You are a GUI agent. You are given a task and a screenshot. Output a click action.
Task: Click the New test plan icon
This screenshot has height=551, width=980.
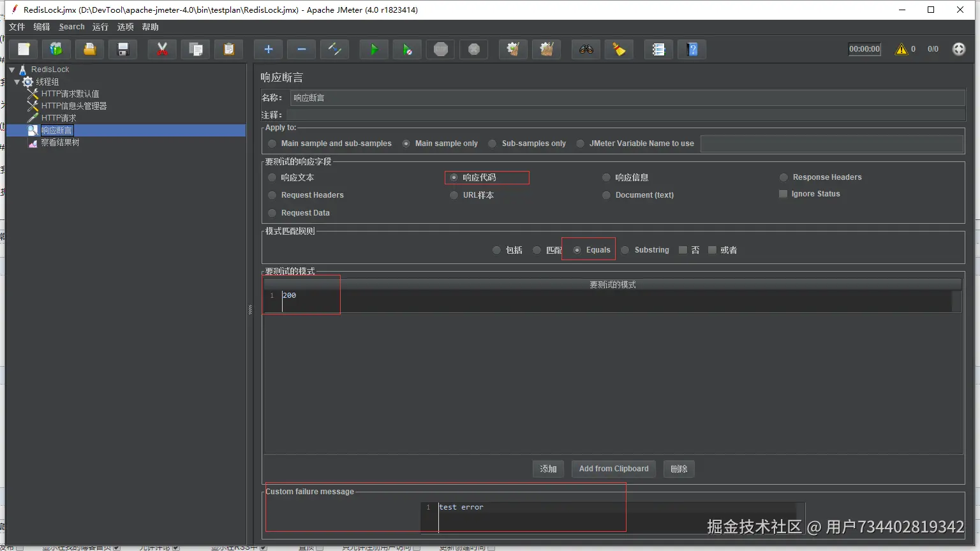[x=24, y=49]
